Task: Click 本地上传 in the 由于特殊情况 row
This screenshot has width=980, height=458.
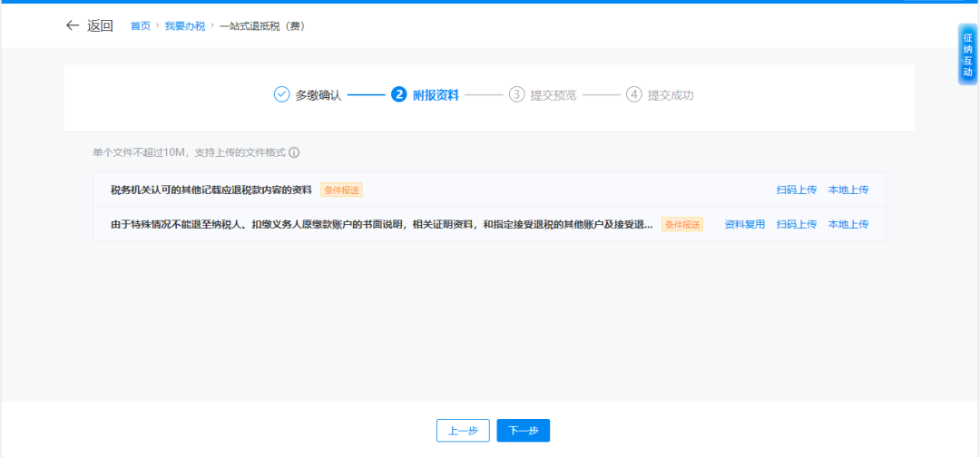Action: point(848,224)
